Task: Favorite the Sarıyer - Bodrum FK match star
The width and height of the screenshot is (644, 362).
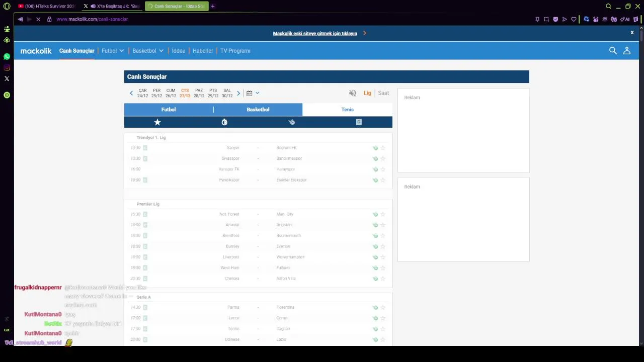Action: (383, 148)
